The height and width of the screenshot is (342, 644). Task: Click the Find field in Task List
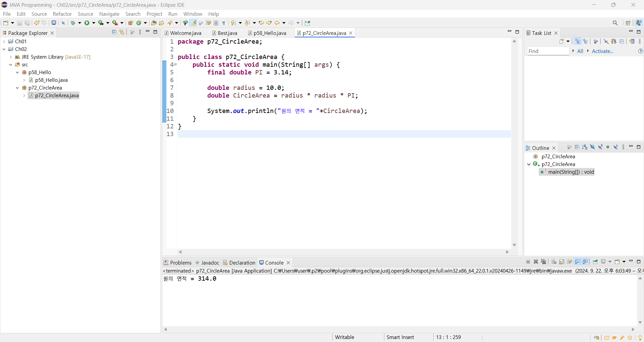(x=548, y=51)
